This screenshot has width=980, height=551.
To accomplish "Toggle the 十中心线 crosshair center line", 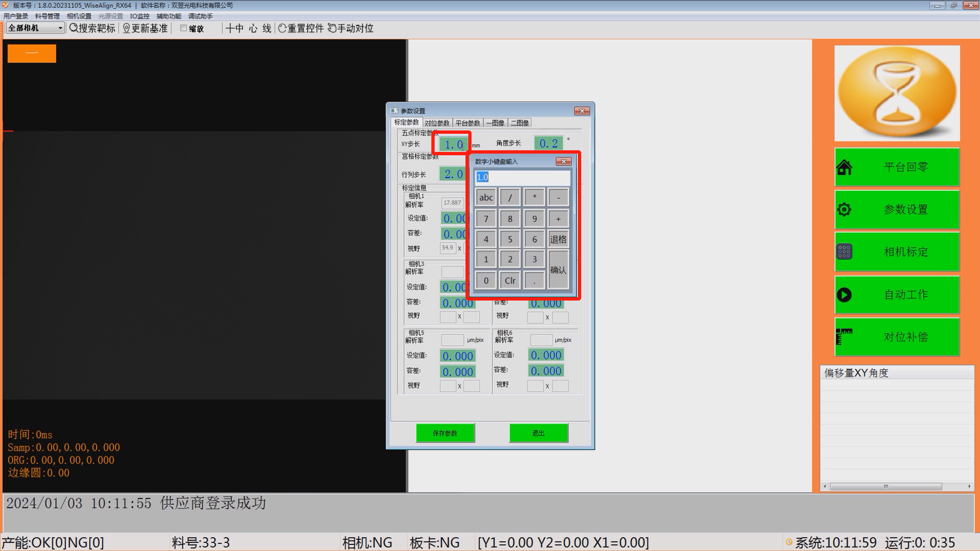I will coord(248,29).
